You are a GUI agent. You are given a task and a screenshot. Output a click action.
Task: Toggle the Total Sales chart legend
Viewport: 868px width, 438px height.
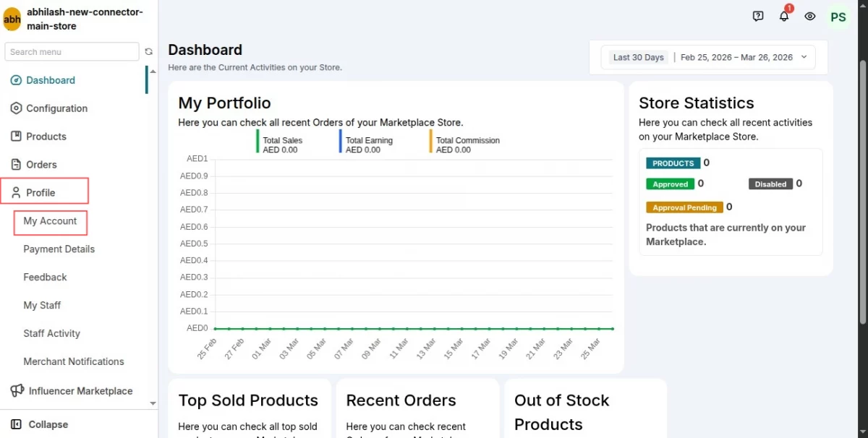tap(279, 141)
